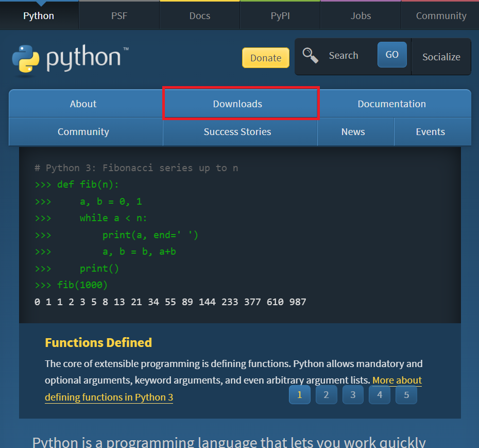This screenshot has width=479, height=448.
Task: Click 'Python is a programming language' tagline text
Action: pos(229,442)
